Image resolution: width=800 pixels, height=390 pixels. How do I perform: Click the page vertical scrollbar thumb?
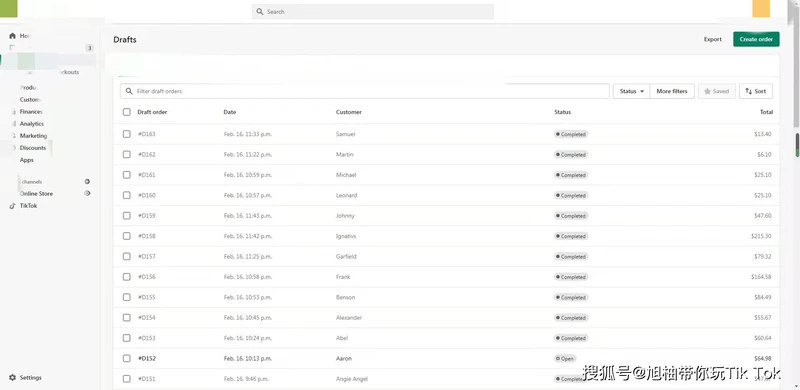[797, 145]
